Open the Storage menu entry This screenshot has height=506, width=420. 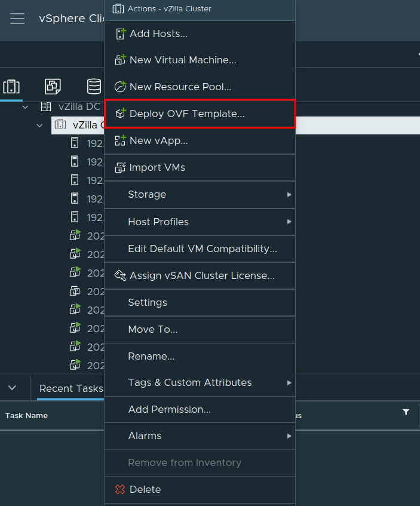click(200, 195)
